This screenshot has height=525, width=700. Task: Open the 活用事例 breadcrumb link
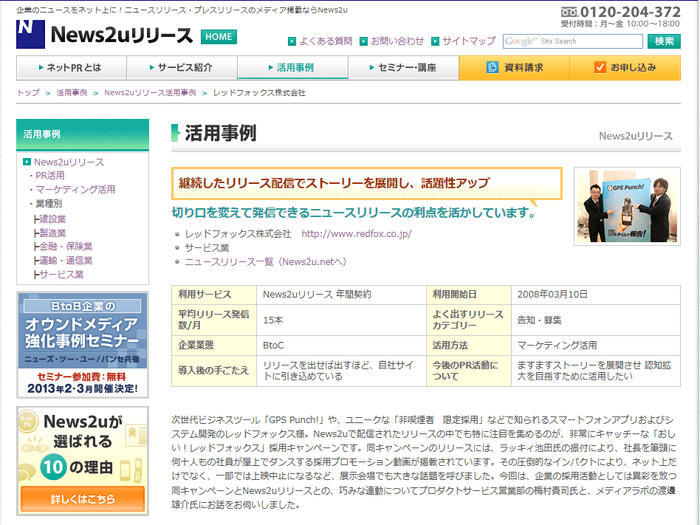click(71, 93)
